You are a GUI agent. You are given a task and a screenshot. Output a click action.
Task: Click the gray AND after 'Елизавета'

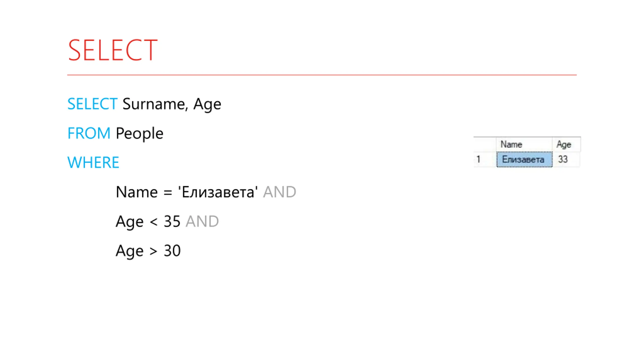(x=279, y=192)
